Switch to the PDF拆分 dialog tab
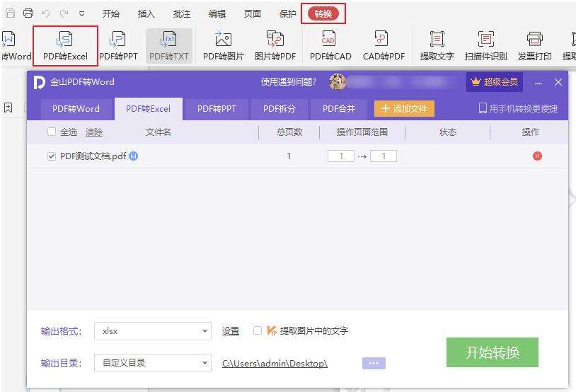This screenshot has height=392, width=576. 280,109
